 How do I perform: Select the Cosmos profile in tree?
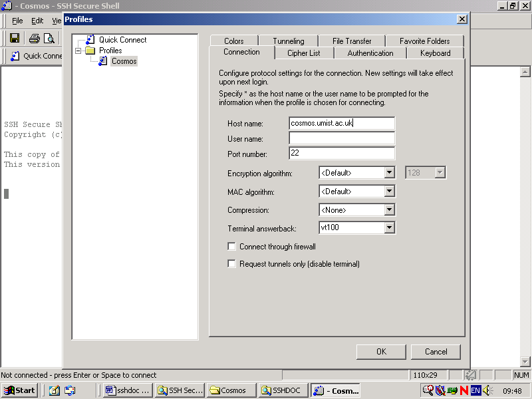click(124, 61)
